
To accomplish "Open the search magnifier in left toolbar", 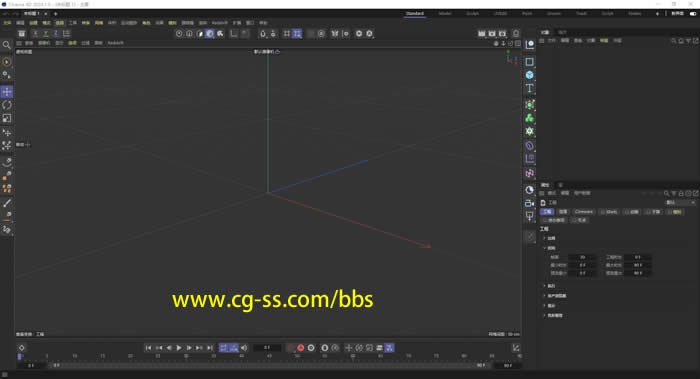I will point(6,45).
